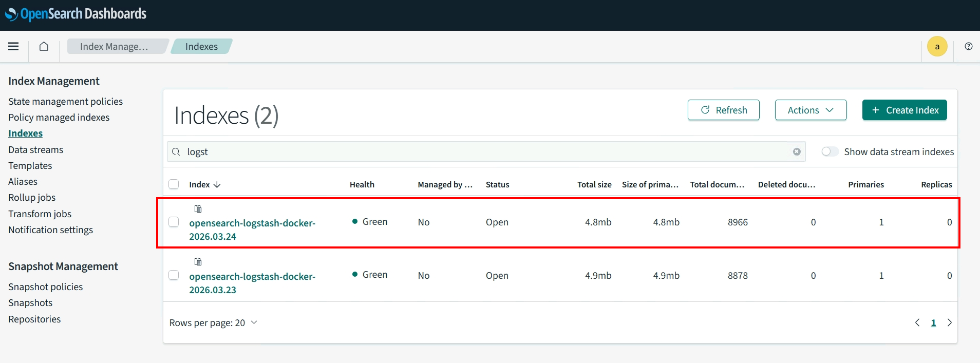Viewport: 980px width, 363px height.
Task: Select Indexes in the sidebar
Action: [x=25, y=133]
